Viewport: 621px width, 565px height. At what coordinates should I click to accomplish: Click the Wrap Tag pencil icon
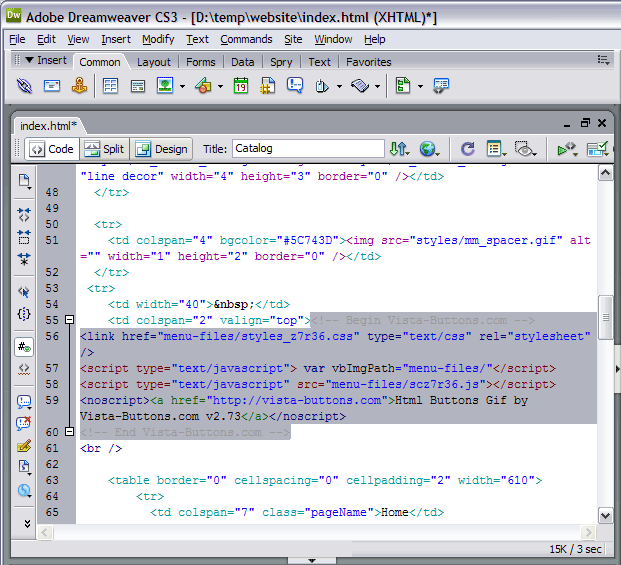point(24,446)
